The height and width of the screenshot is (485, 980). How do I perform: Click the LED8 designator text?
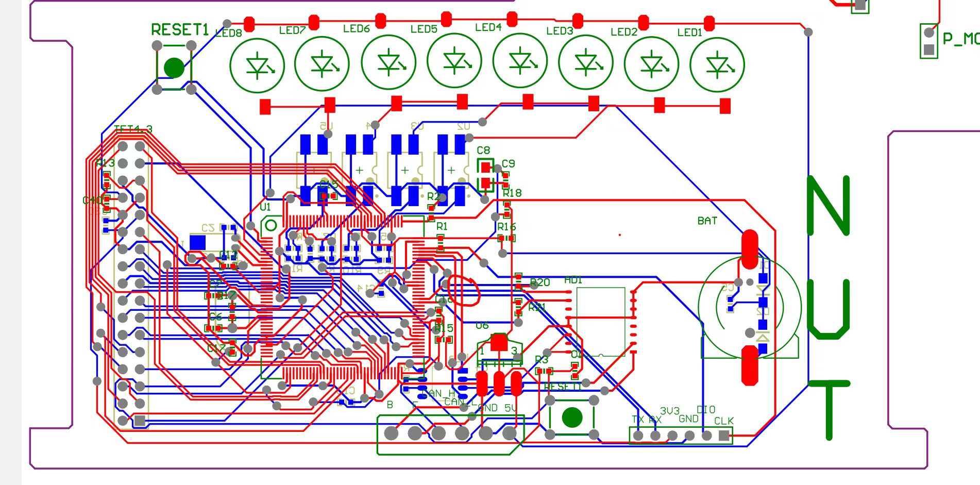pos(228,33)
